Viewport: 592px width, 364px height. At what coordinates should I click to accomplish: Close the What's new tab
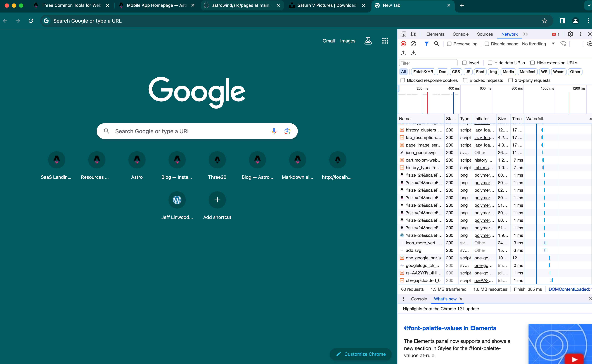[461, 299]
